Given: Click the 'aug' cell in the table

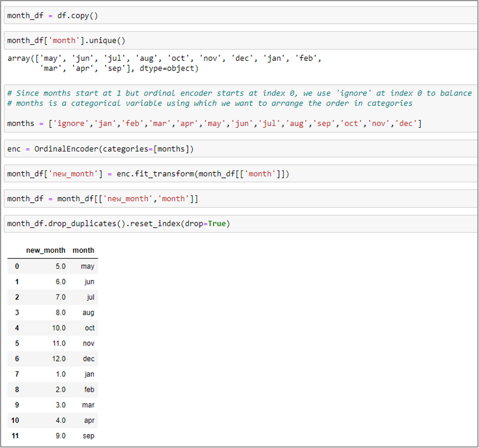Looking at the screenshot, I should point(88,312).
